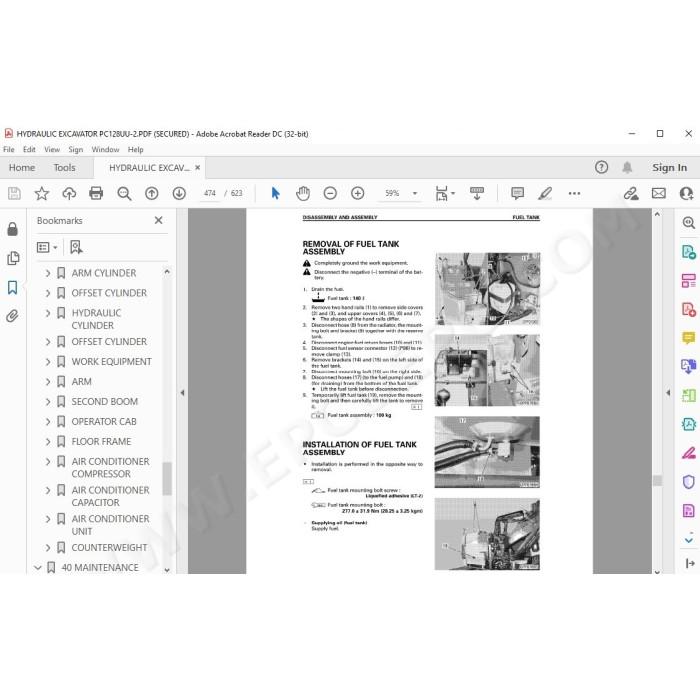The height and width of the screenshot is (700, 700).
Task: Open the File menu
Action: (8, 150)
